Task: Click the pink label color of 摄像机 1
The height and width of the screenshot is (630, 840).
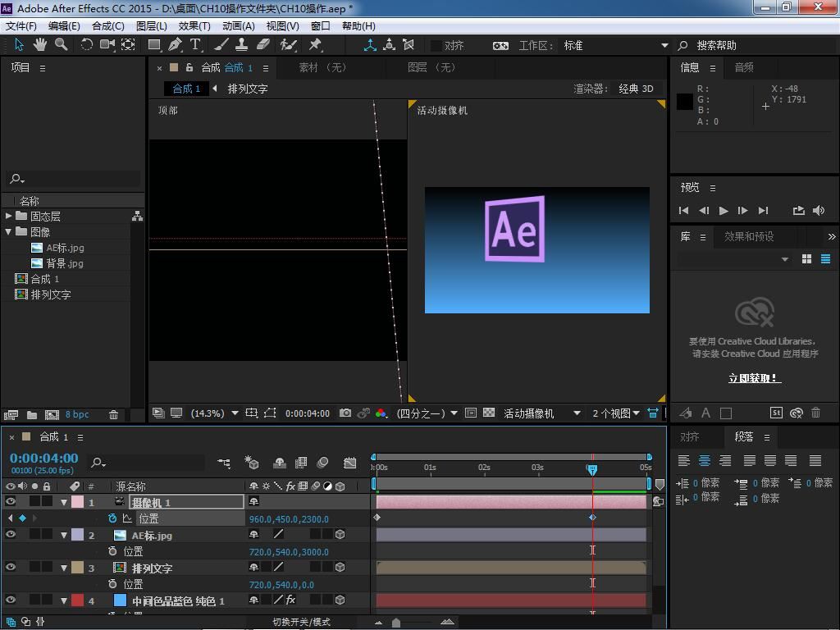Action: [78, 502]
